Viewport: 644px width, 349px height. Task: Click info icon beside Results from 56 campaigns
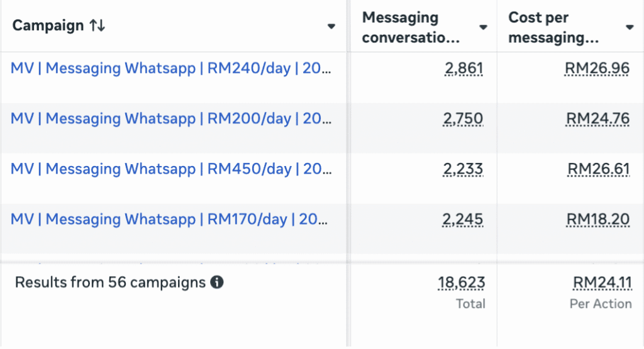point(217,282)
